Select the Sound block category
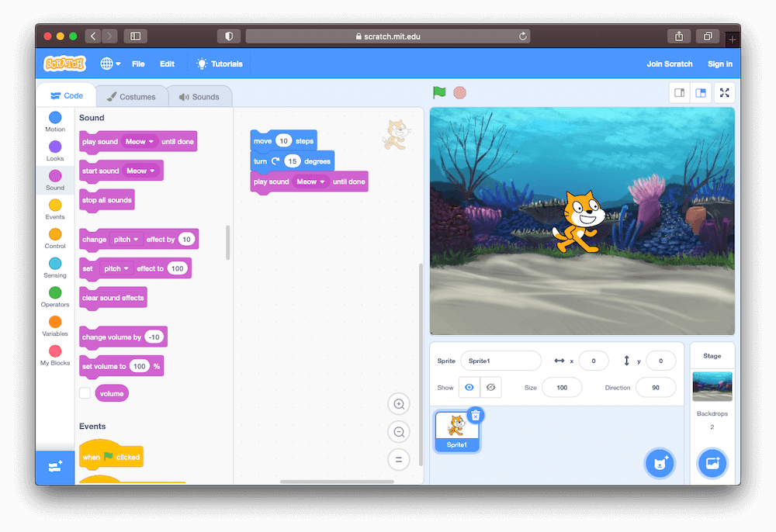This screenshot has width=776, height=532. 55,180
